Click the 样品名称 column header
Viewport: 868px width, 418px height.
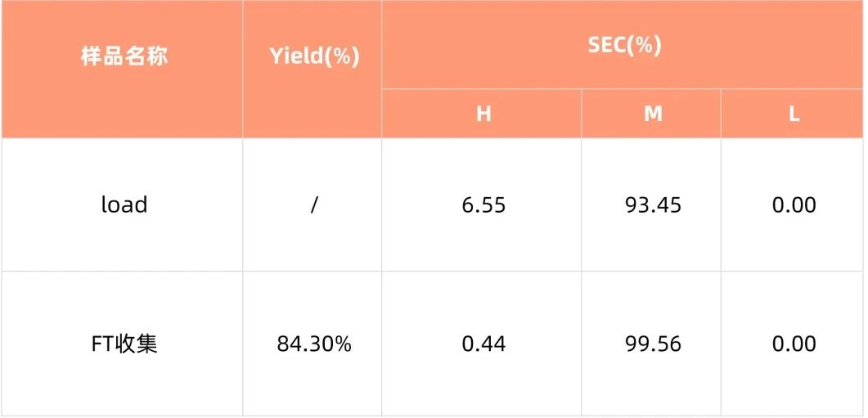click(x=124, y=56)
